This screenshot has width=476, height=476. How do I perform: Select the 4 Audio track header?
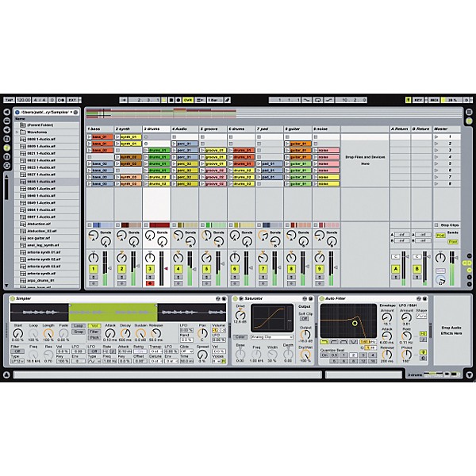pyautogui.click(x=185, y=129)
